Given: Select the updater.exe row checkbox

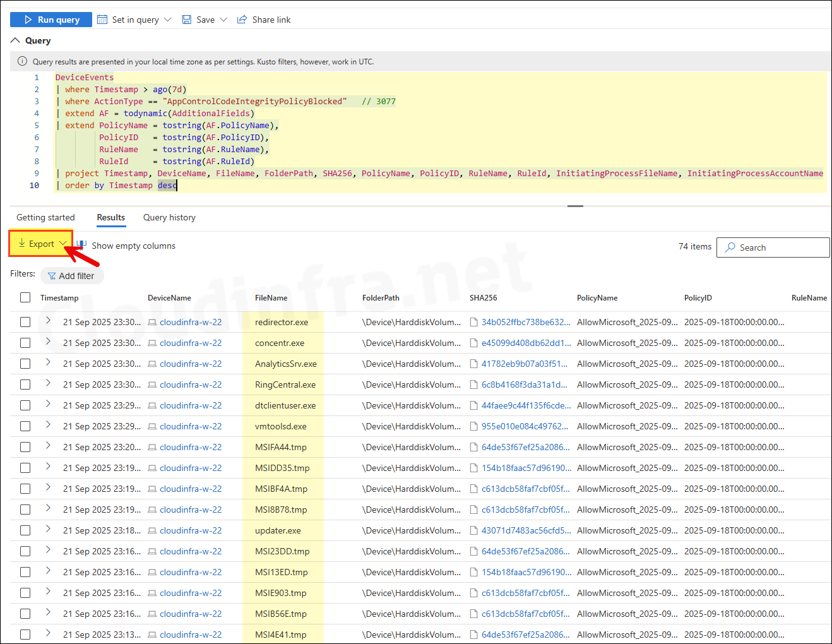Looking at the screenshot, I should point(25,530).
